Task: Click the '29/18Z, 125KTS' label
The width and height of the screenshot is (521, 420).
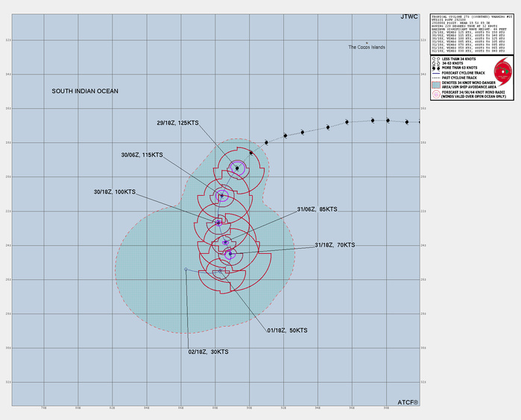Action: point(177,123)
